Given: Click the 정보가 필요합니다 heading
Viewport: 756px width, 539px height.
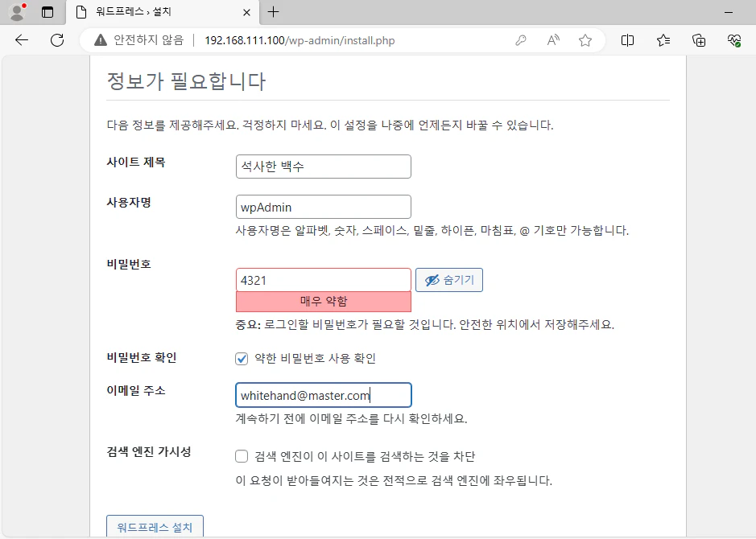Looking at the screenshot, I should 186,81.
